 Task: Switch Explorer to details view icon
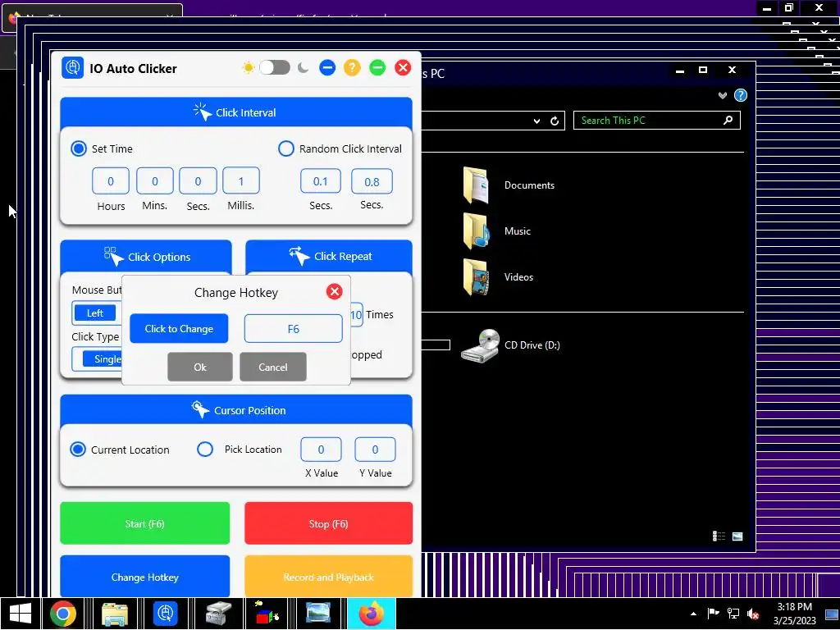[719, 536]
